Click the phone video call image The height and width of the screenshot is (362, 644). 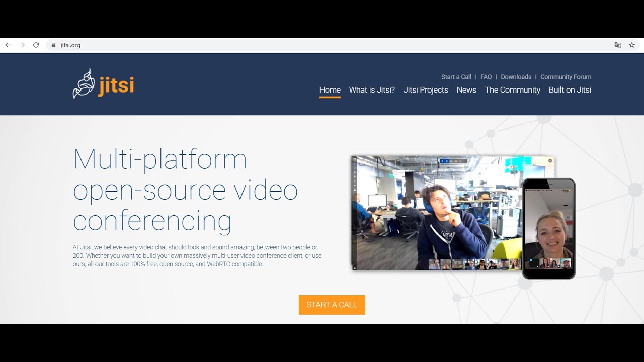(x=548, y=228)
